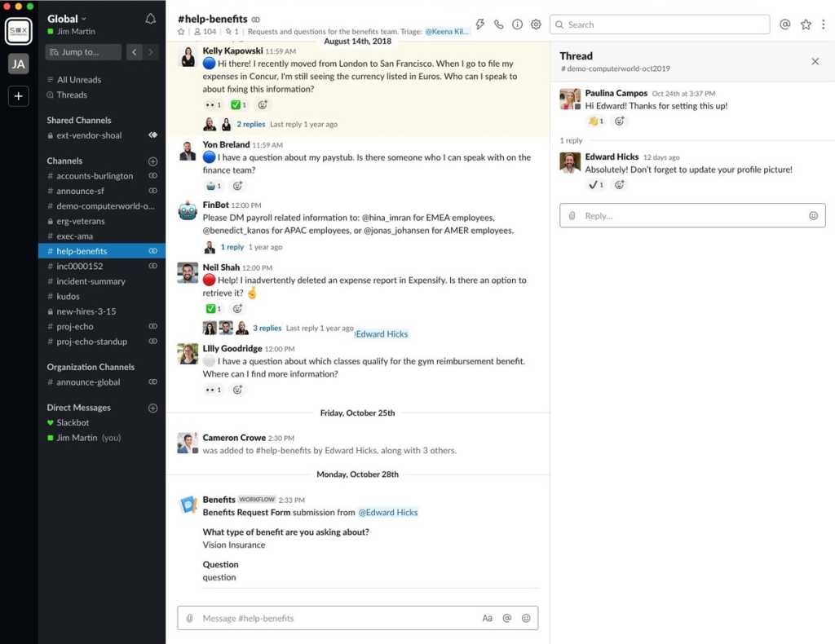Viewport: 835px width, 644px height.
Task: Toggle wave reaction on Paulina Campos's message
Action: coord(596,121)
